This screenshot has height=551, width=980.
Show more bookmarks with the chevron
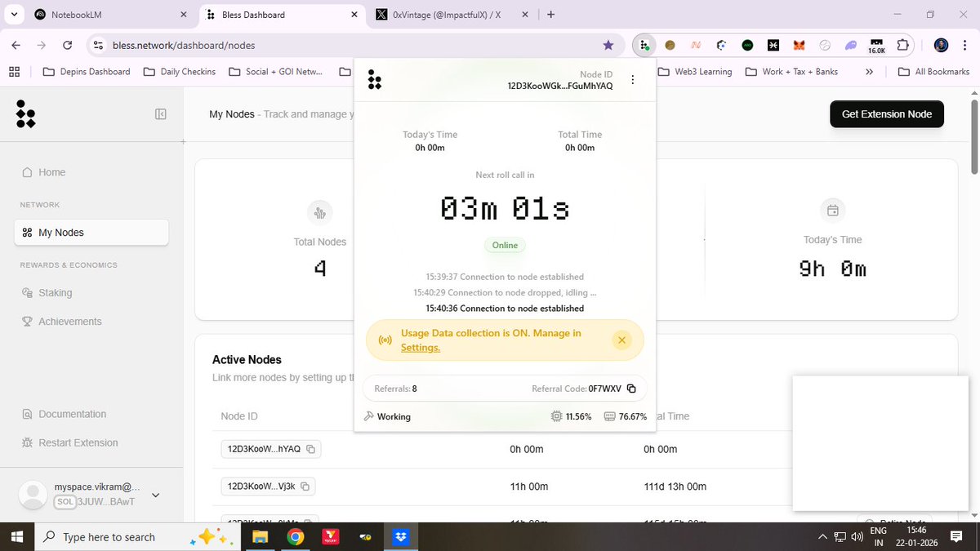coord(870,72)
